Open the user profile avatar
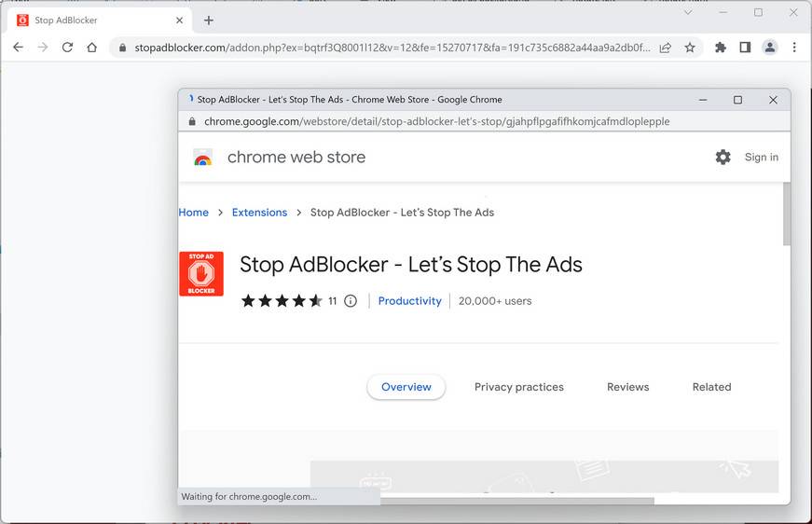This screenshot has height=524, width=812. [769, 48]
